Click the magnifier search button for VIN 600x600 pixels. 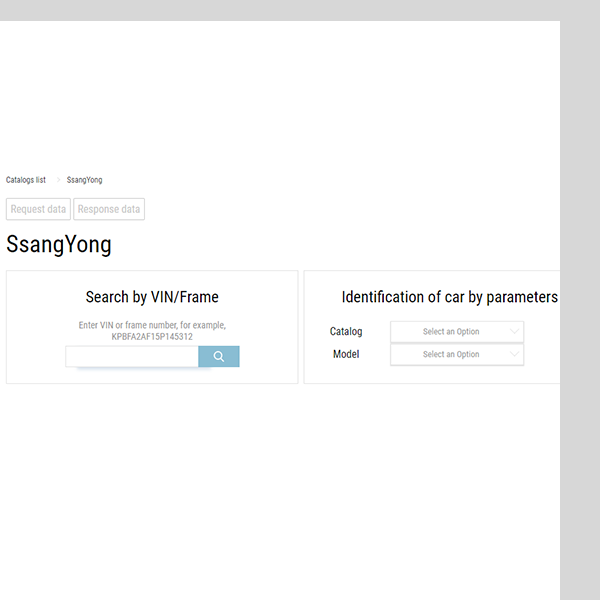(219, 356)
